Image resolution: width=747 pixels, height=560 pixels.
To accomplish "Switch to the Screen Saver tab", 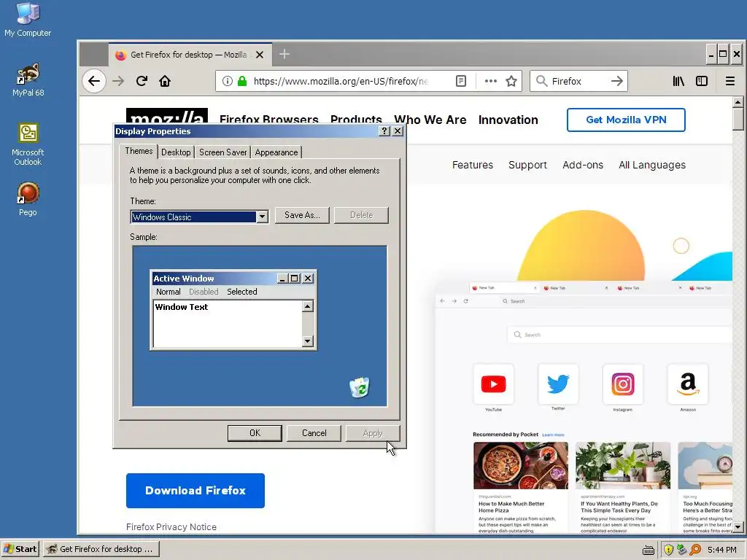I will click(223, 152).
